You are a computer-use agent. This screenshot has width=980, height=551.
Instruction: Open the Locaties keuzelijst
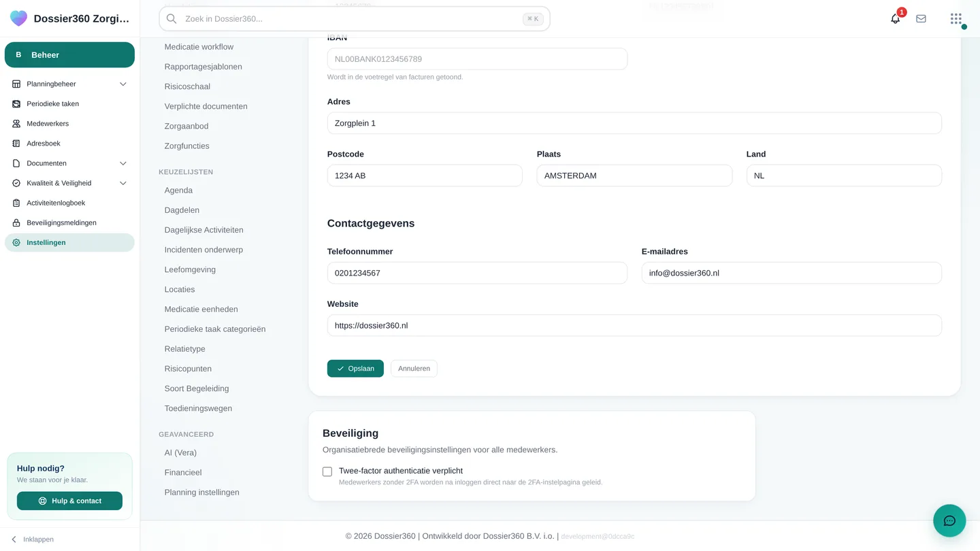[x=180, y=289]
